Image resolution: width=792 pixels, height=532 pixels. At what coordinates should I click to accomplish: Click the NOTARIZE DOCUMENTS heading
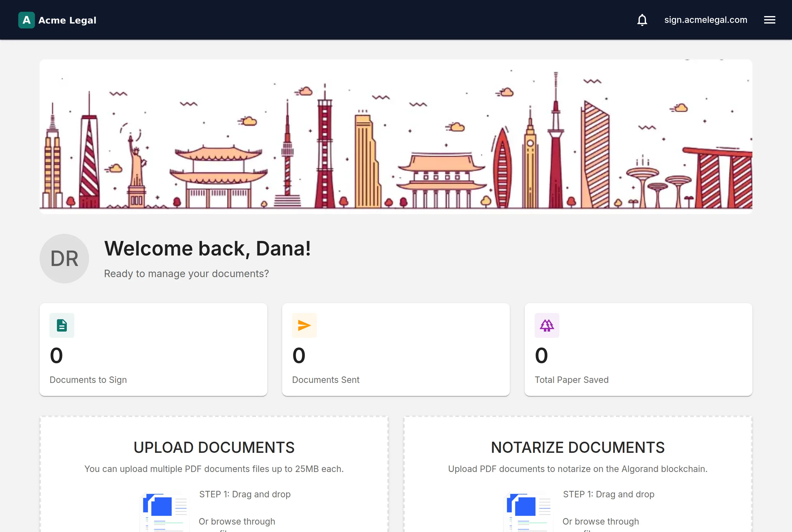coord(578,448)
